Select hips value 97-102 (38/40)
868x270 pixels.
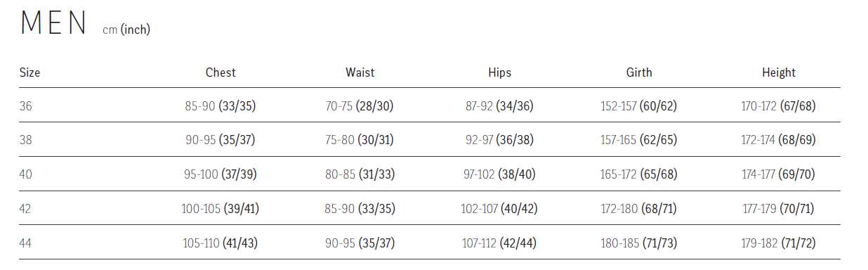click(499, 175)
